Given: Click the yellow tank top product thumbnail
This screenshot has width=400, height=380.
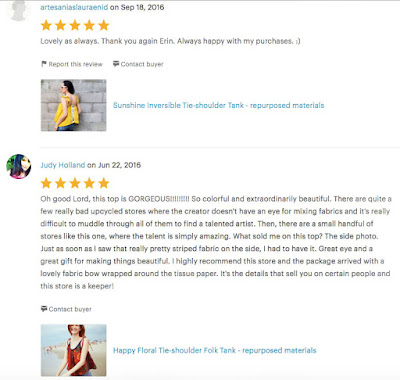Looking at the screenshot, I should pyautogui.click(x=74, y=105).
